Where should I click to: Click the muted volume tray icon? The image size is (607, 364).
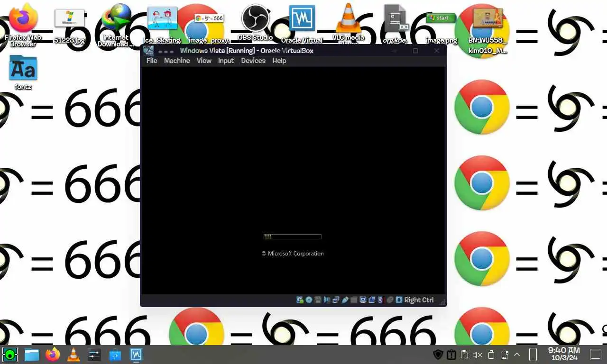478,355
